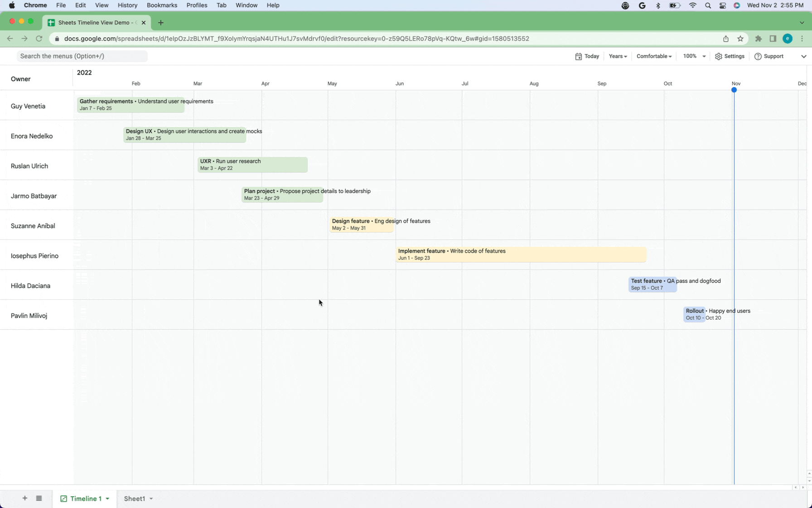
Task: Click the Support help icon
Action: (758, 56)
